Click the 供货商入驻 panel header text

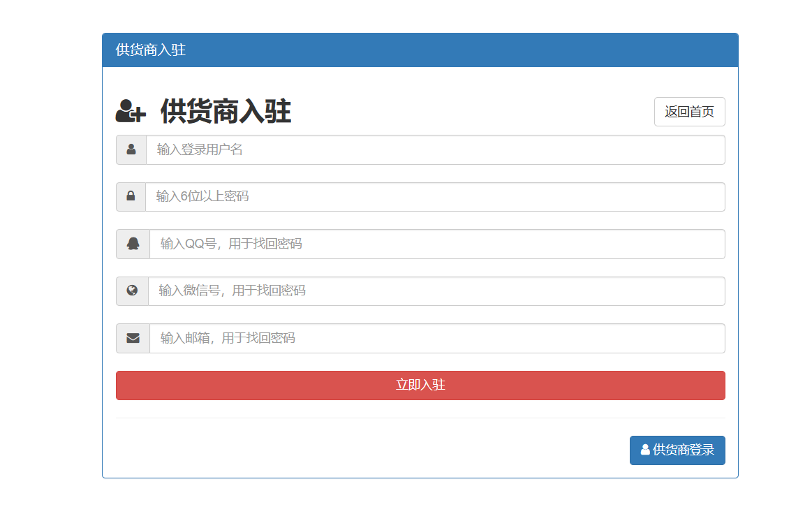click(x=151, y=50)
